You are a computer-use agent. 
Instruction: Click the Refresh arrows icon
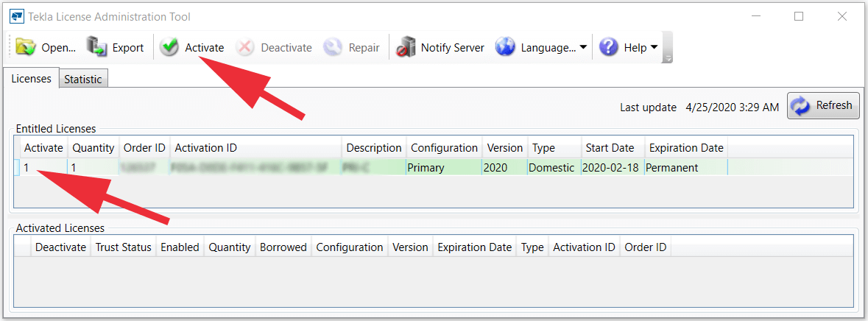tap(800, 105)
